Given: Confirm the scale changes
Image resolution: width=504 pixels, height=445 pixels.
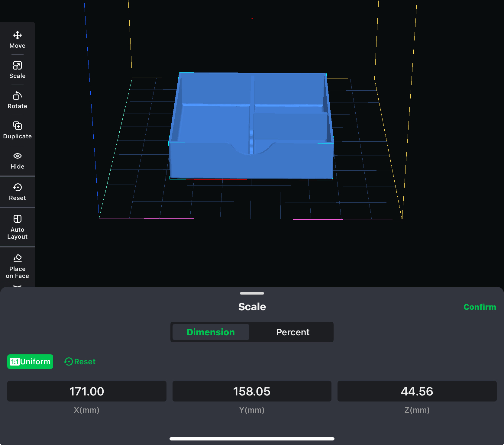Looking at the screenshot, I should [x=480, y=307].
